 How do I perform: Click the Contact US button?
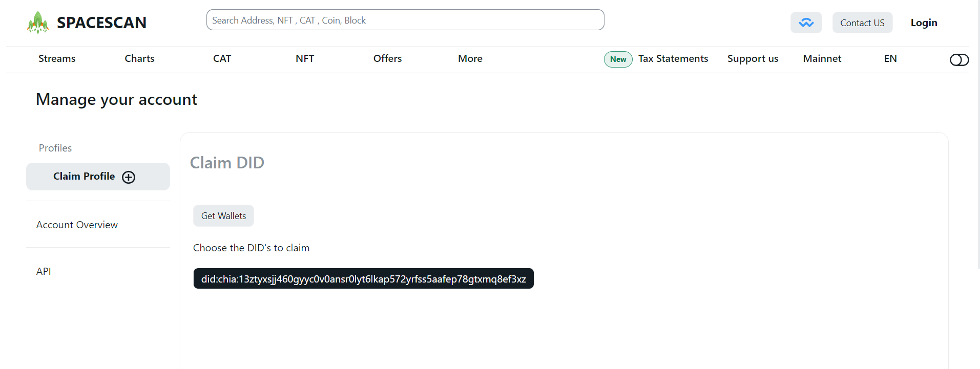click(x=862, y=23)
